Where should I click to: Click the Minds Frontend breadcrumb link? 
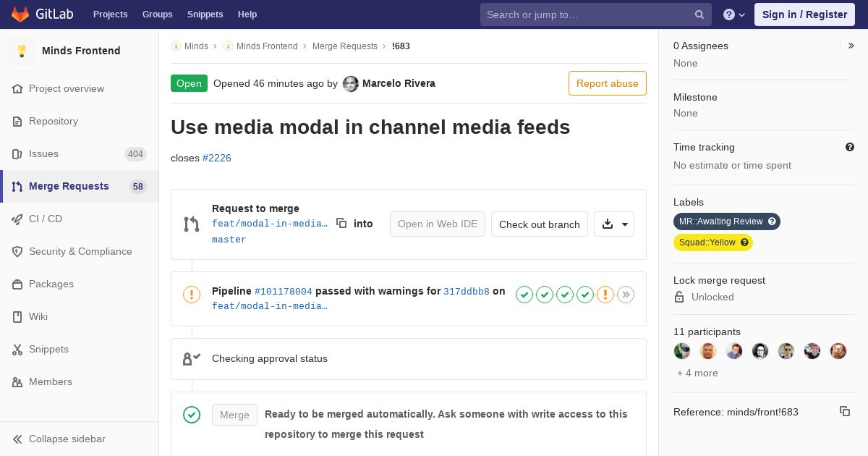[267, 46]
